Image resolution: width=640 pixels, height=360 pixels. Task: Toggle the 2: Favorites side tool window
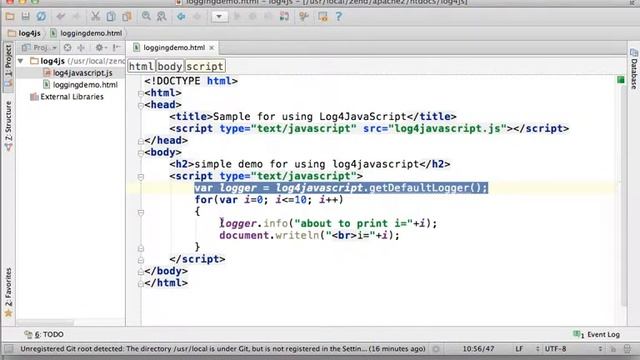(x=8, y=292)
